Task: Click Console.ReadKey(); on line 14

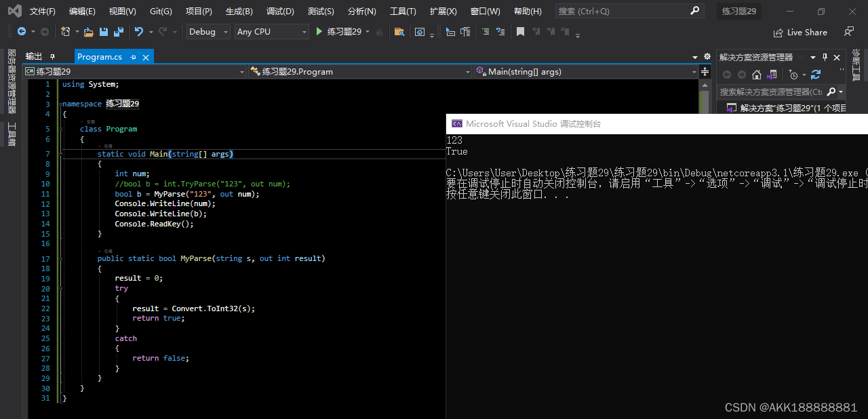Action: click(155, 224)
